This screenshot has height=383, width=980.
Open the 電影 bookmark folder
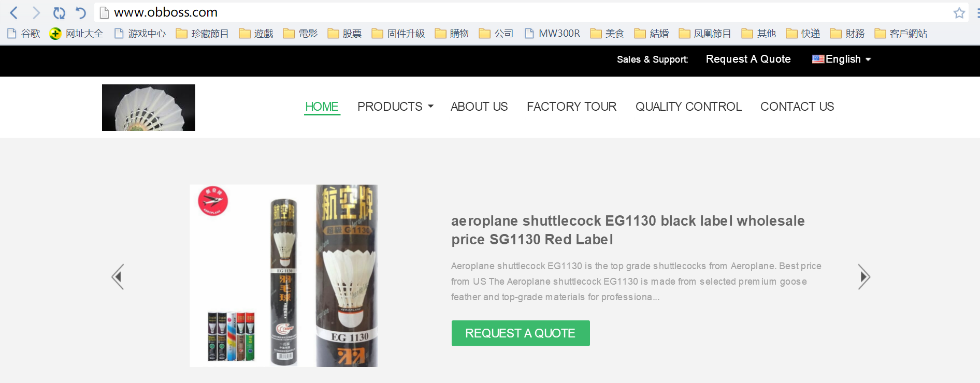(x=300, y=34)
